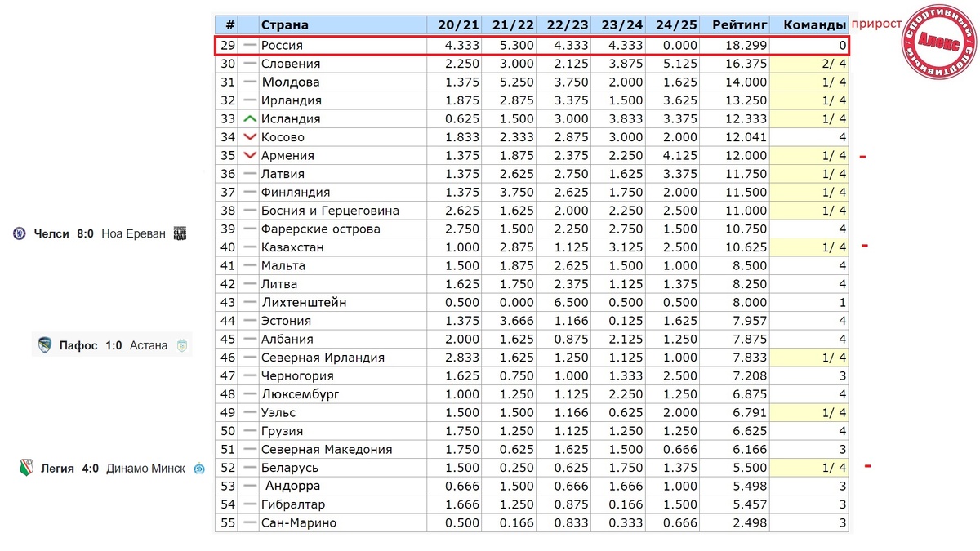The width and height of the screenshot is (980, 551).
Task: Click the red down arrow beside Косово
Action: pyautogui.click(x=250, y=137)
